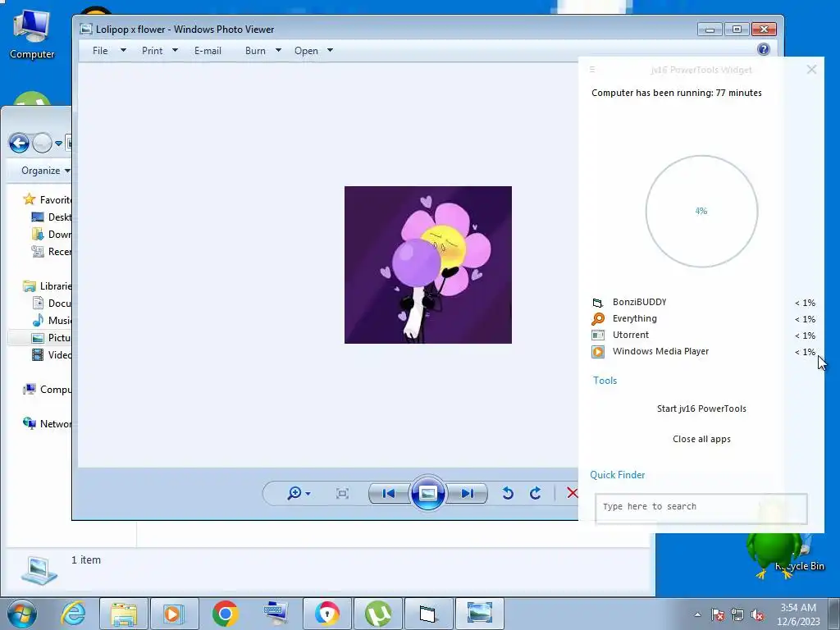This screenshot has width=840, height=630.
Task: Click Quick Finder heading
Action: click(617, 475)
